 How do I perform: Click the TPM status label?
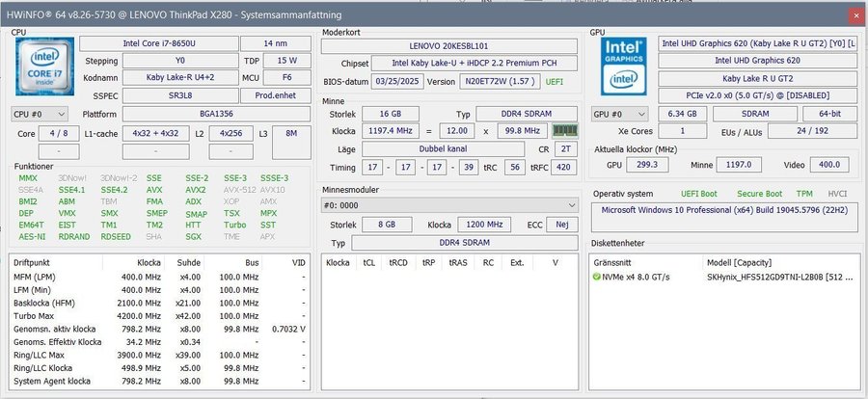[x=804, y=194]
